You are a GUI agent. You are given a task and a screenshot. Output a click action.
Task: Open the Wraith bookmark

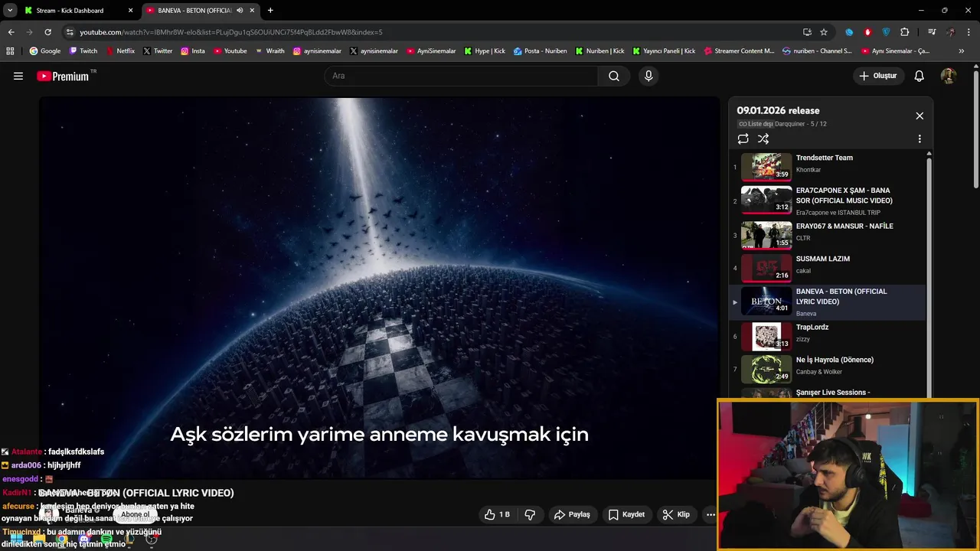[269, 51]
